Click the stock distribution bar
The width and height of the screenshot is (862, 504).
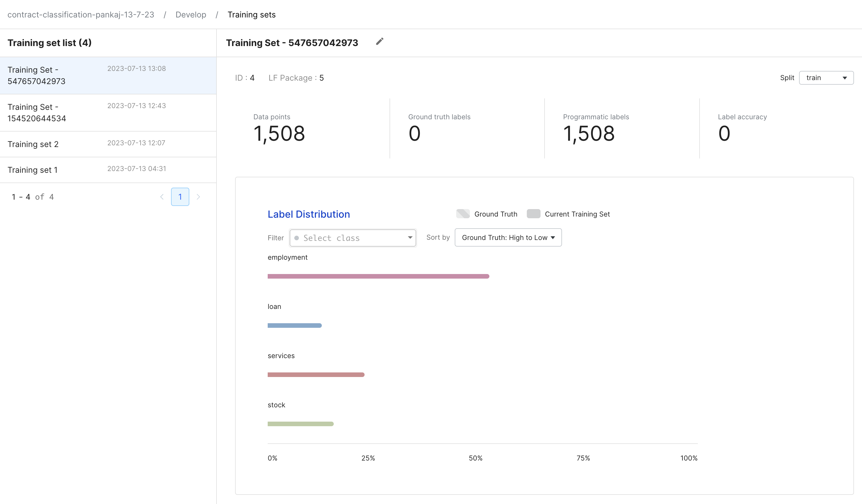[301, 424]
